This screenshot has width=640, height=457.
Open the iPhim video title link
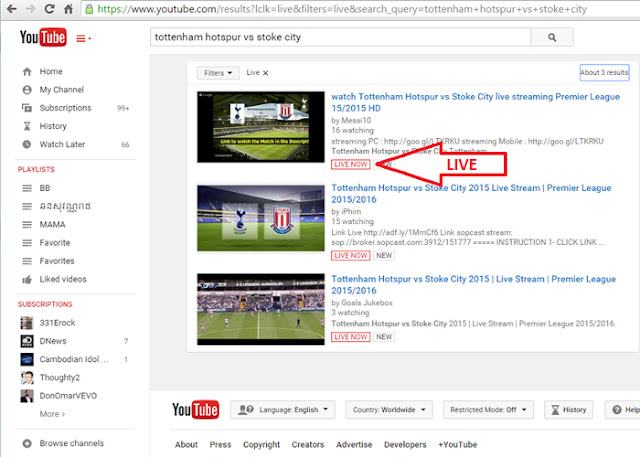tap(471, 193)
